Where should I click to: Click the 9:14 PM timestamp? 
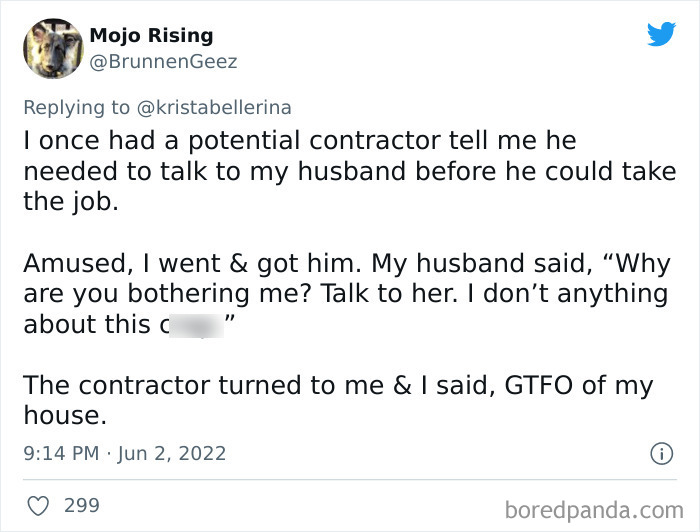[61, 453]
